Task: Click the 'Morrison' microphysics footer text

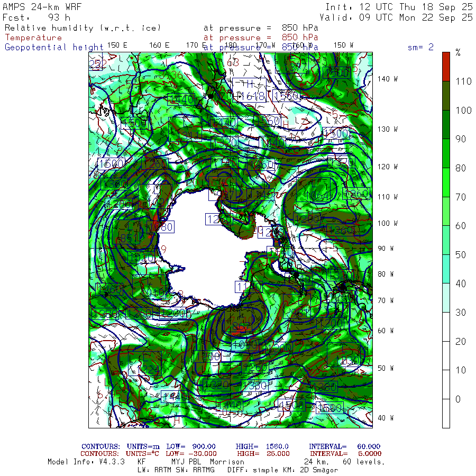Action: 227,462
